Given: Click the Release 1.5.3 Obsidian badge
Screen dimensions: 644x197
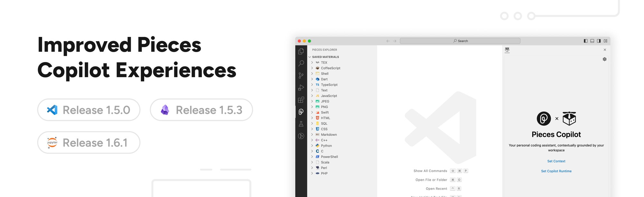Looking at the screenshot, I should [201, 110].
